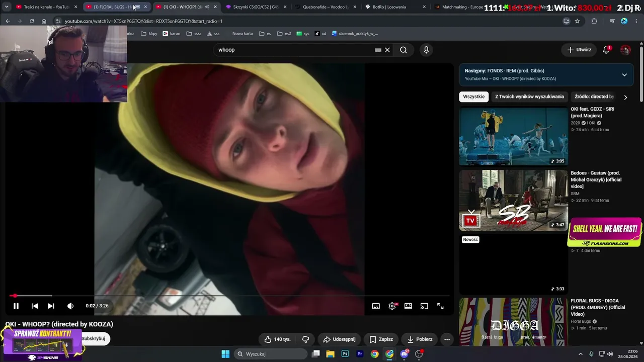Toggle subtitles in the video player
This screenshot has height=362, width=644.
click(376, 306)
